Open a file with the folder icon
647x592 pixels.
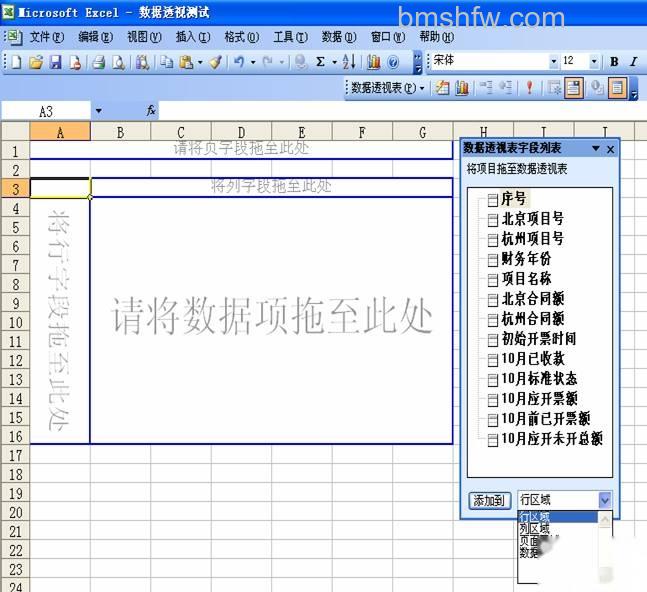pyautogui.click(x=36, y=63)
